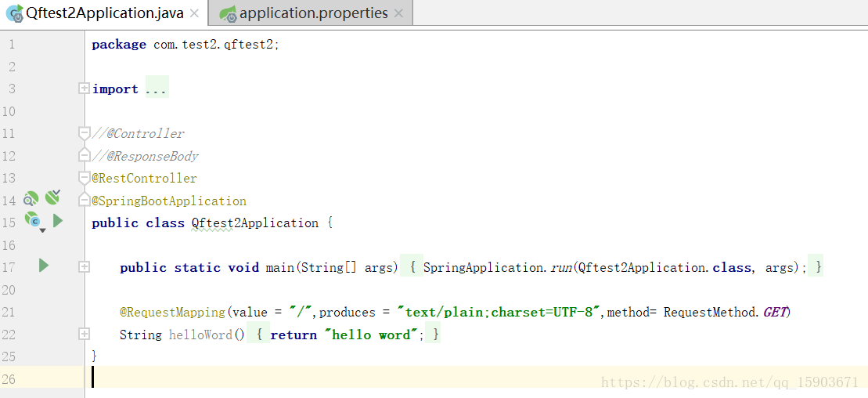868x398 pixels.
Task: Click the helloWord method name
Action: click(200, 335)
